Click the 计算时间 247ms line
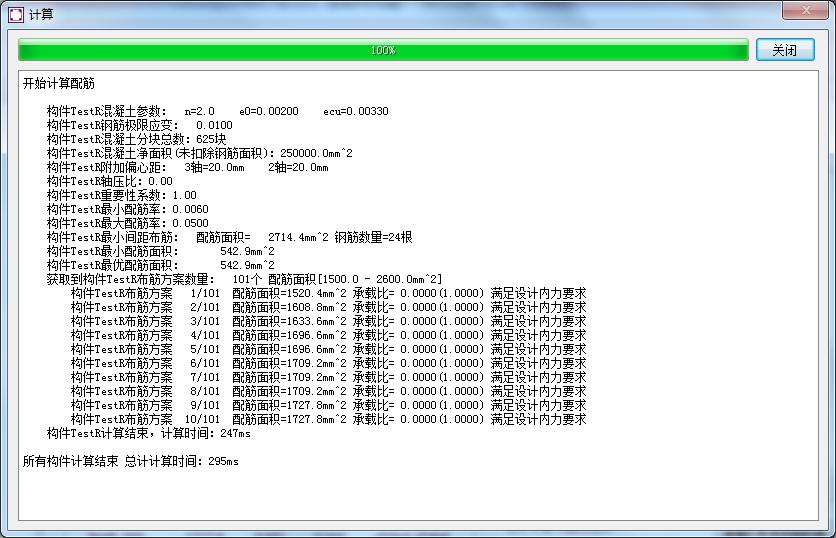This screenshot has height=538, width=836. 148,433
